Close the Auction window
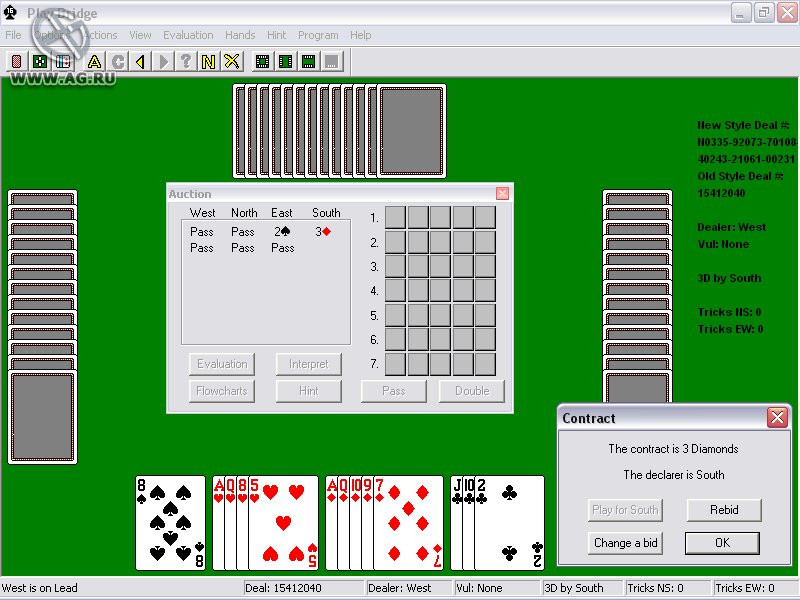Screen dimensions: 800x600 [503, 193]
